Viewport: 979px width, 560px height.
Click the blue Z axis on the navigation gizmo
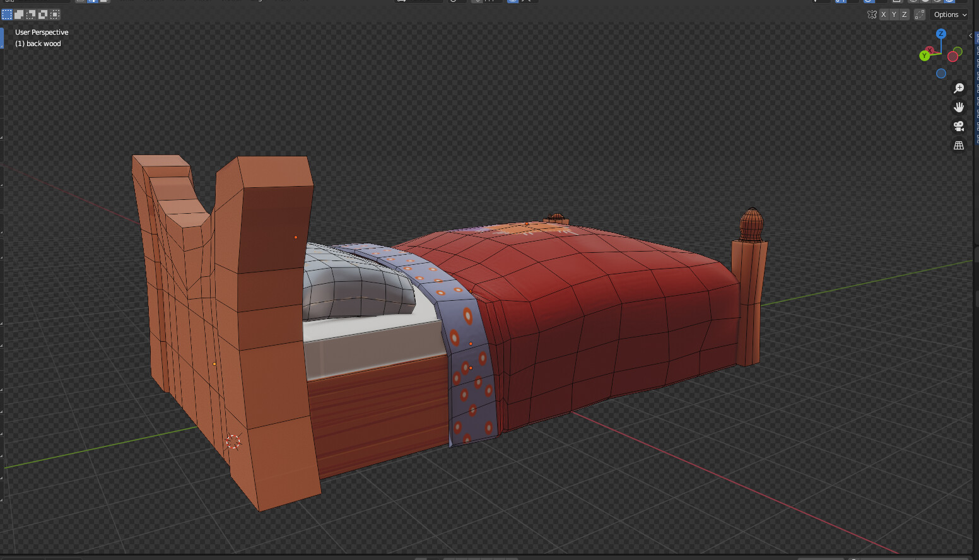click(x=941, y=35)
